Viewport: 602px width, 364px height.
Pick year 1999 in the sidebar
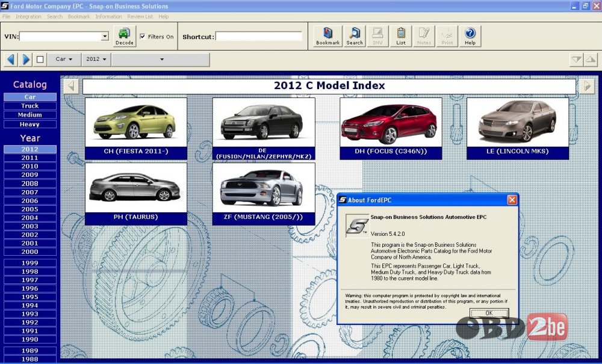(30, 263)
